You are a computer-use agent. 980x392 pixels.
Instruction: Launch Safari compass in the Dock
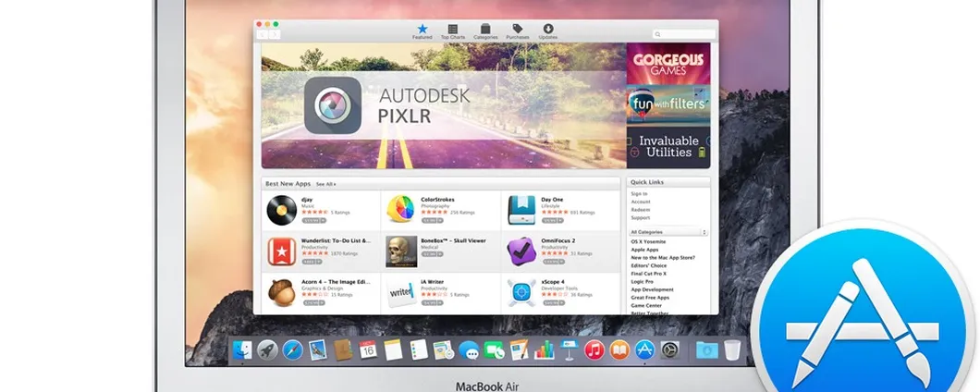[292, 349]
